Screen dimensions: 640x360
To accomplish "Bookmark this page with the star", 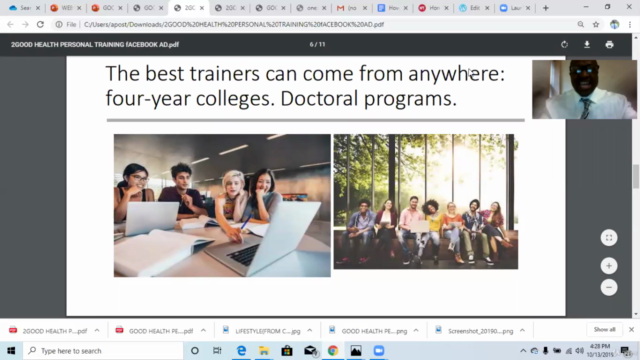I will point(596,24).
